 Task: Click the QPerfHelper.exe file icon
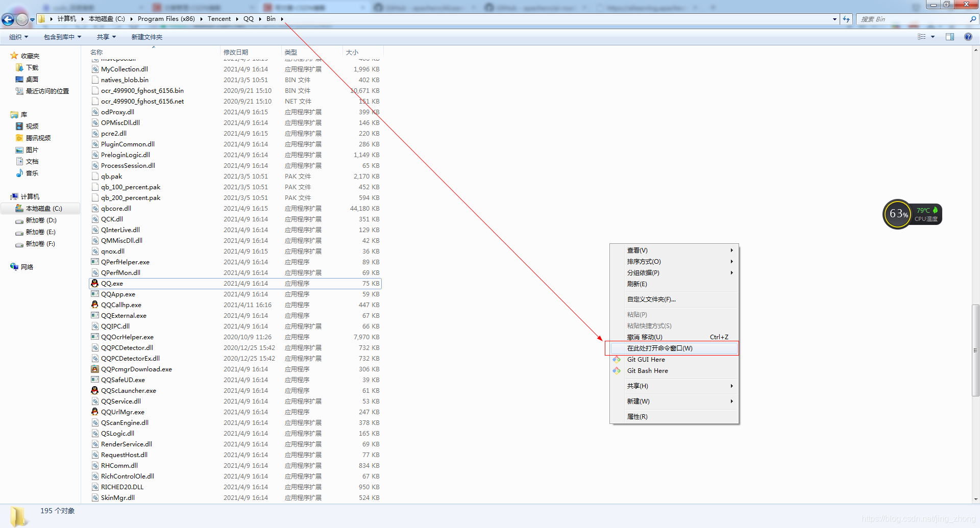pos(94,262)
